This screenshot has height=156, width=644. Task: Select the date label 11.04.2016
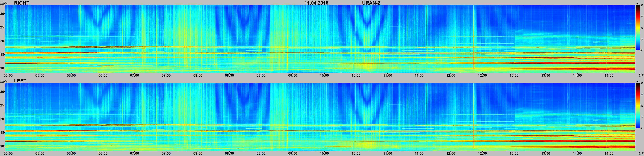pyautogui.click(x=316, y=3)
